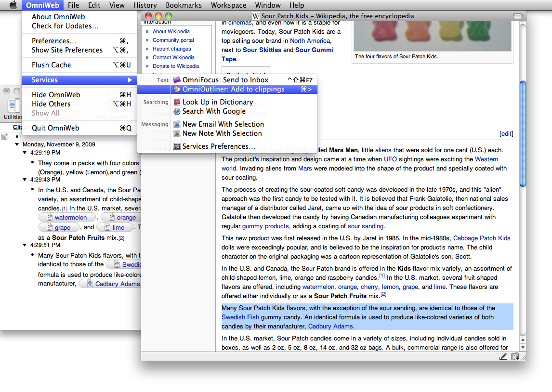Toggle toolbar with the pill button in title bar
Viewport: 552px width, 392px height.
[518, 16]
